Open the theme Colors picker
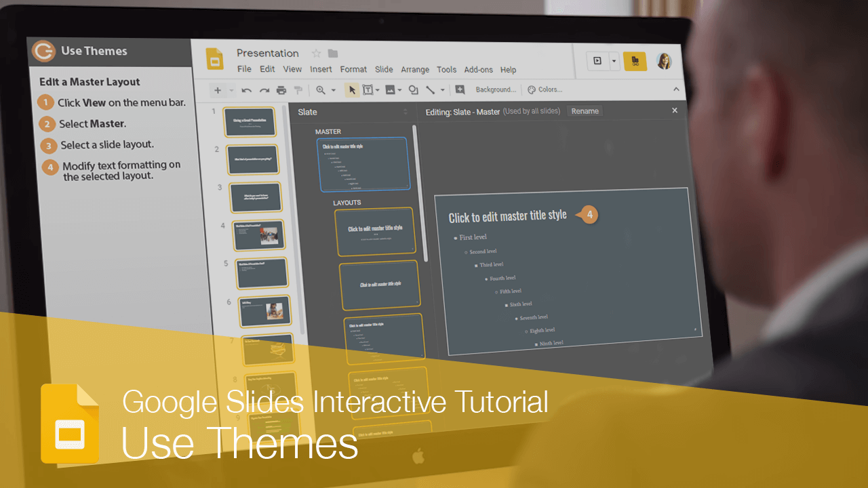Viewport: 868px width, 488px height. pyautogui.click(x=546, y=89)
